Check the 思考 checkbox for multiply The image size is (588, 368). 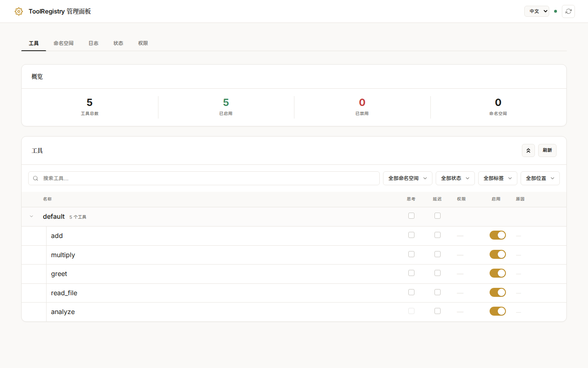[x=411, y=254]
